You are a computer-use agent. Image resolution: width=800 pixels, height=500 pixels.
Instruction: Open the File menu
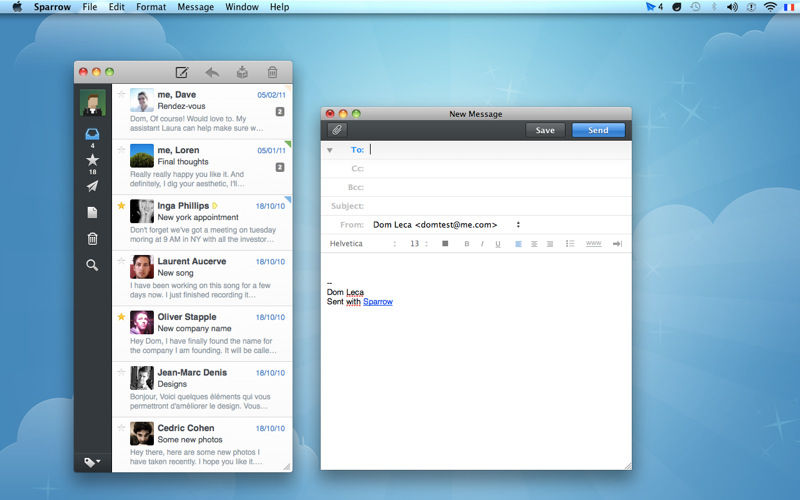tap(90, 7)
